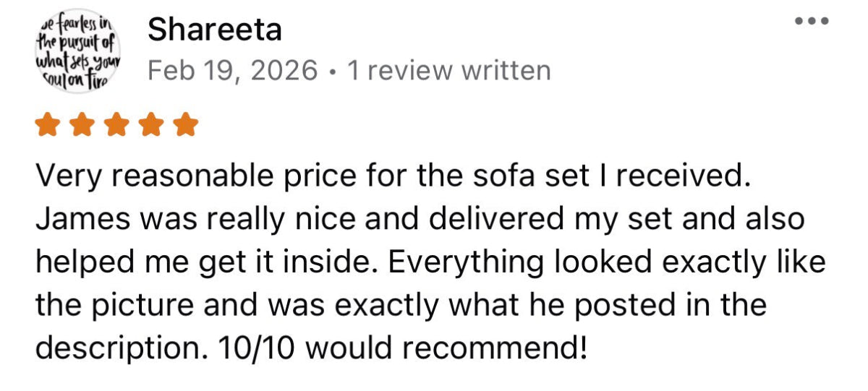Select the third orange rating star
This screenshot has height=391, width=868.
click(117, 126)
